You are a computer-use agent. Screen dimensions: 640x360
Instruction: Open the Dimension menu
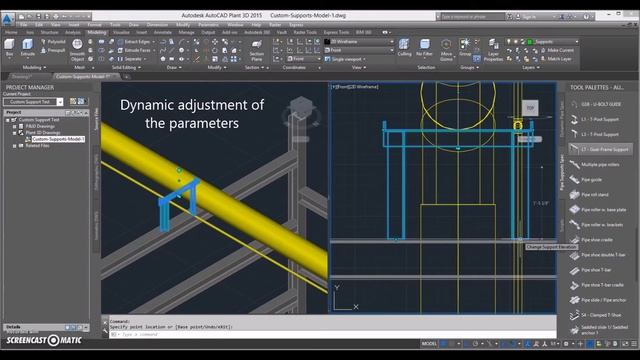coord(157,25)
